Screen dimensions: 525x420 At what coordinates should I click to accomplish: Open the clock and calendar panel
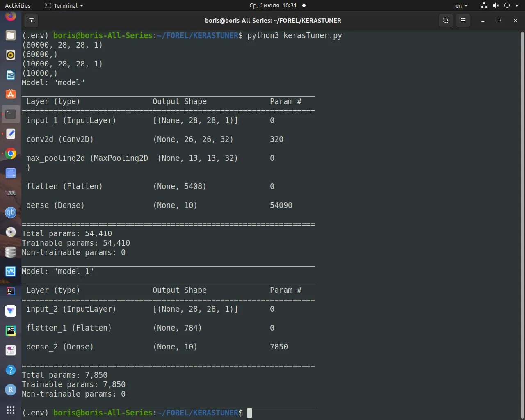click(x=273, y=5)
